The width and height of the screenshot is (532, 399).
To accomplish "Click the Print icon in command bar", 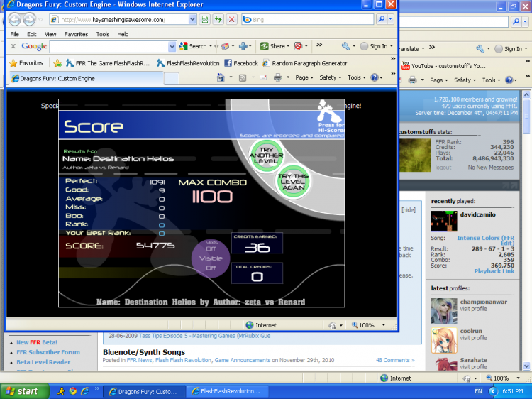I will point(278,77).
